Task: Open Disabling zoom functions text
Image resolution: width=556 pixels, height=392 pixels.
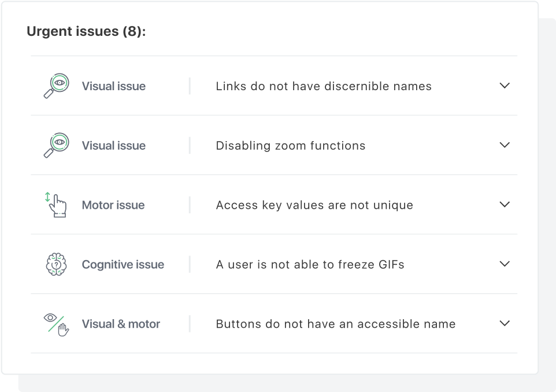Action: [x=291, y=146]
